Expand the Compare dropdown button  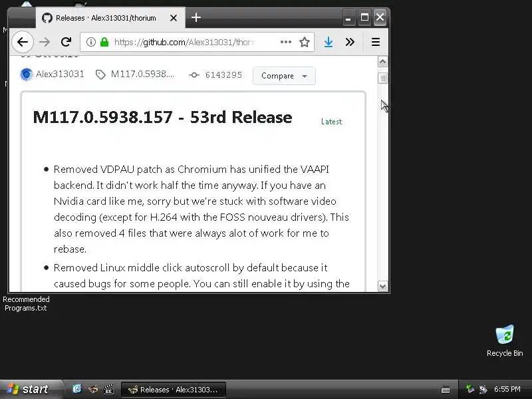pos(284,76)
